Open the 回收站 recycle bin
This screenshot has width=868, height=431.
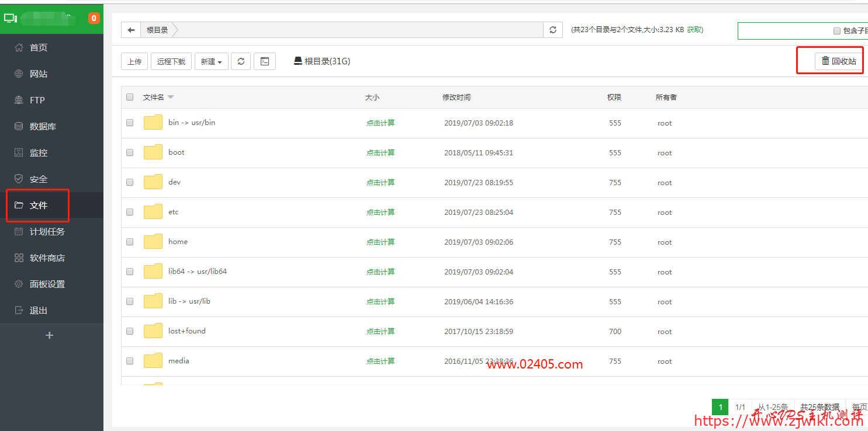[x=839, y=61]
